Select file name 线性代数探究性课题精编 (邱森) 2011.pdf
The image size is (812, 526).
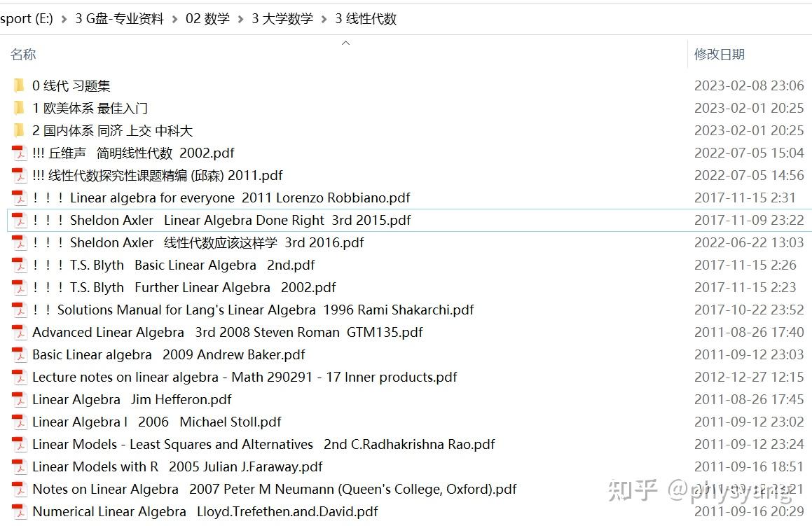click(158, 175)
